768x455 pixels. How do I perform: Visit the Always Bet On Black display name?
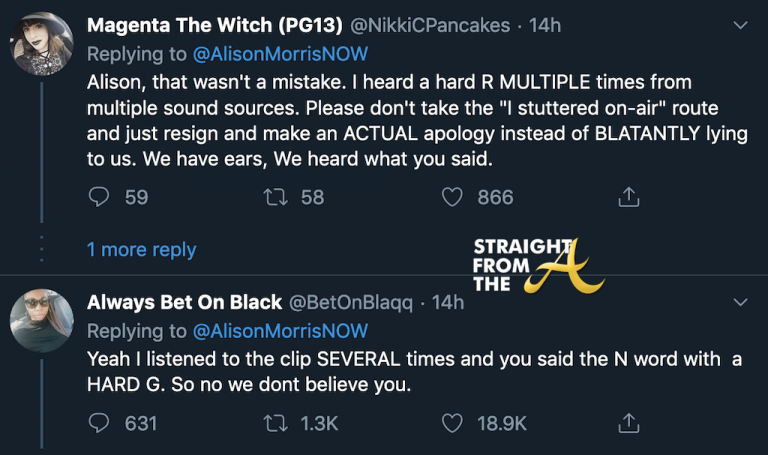click(x=184, y=303)
